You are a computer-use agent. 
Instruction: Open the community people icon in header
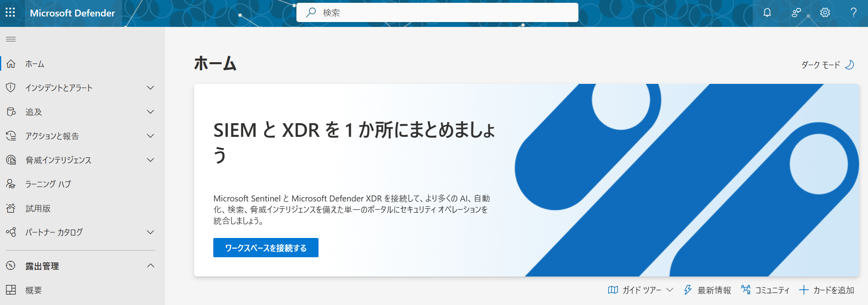coord(796,13)
